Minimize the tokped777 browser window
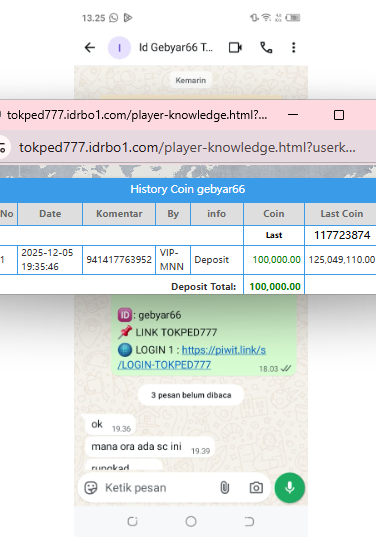The height and width of the screenshot is (543, 376). pyautogui.click(x=293, y=115)
